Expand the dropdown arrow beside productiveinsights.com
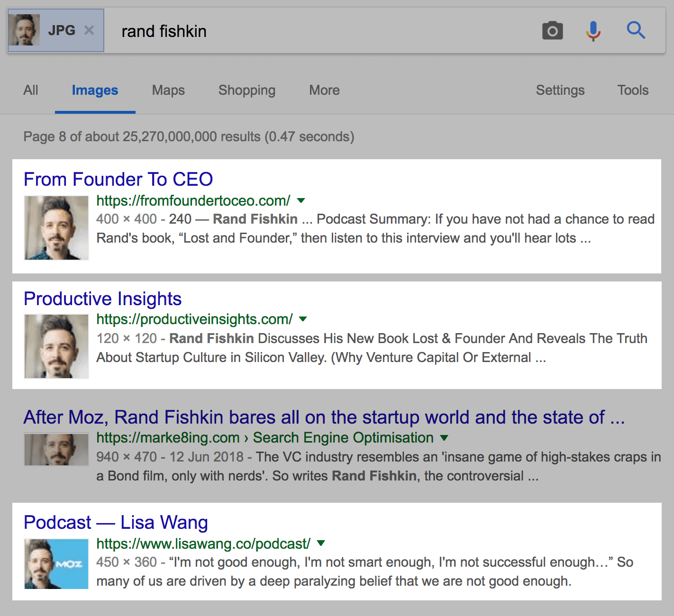Image resolution: width=674 pixels, height=616 pixels. pos(303,319)
